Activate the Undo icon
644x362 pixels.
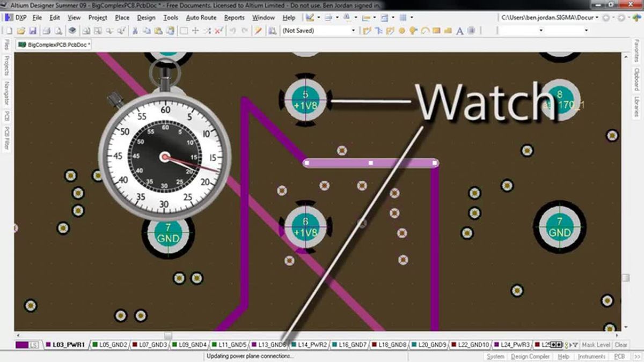(232, 31)
